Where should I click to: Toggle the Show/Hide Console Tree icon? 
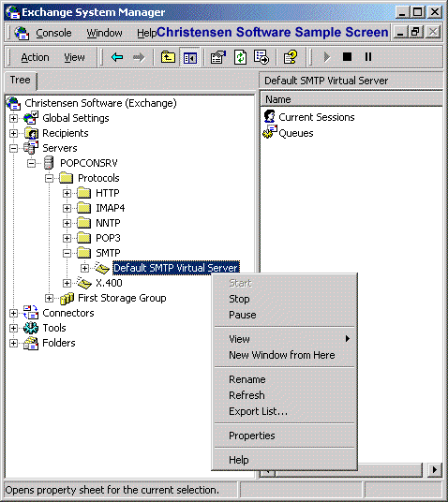(x=189, y=58)
